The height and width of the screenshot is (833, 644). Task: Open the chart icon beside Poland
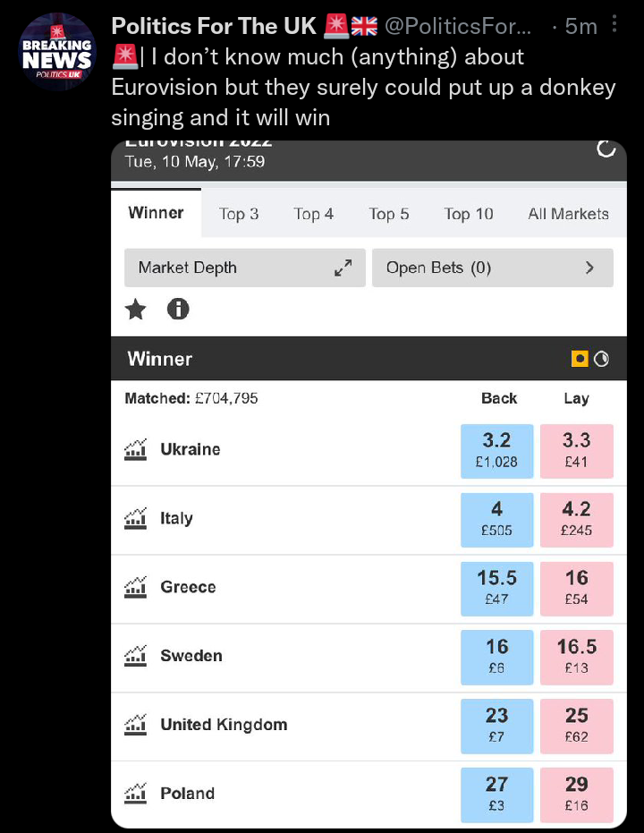pyautogui.click(x=135, y=793)
